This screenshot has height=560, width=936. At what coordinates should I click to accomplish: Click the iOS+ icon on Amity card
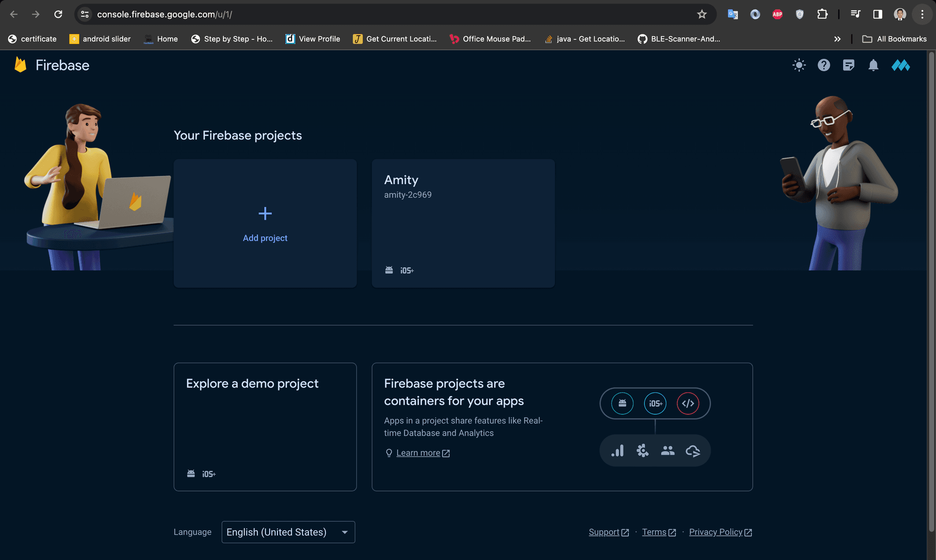point(407,270)
